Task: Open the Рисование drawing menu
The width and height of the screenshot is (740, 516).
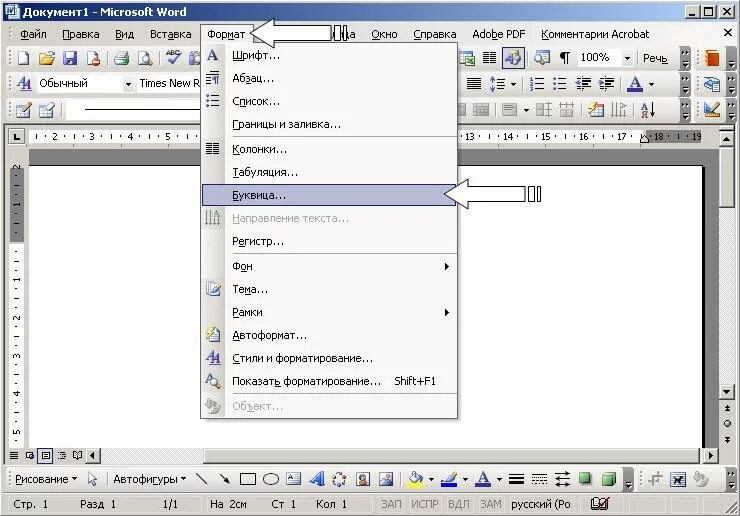Action: point(46,479)
